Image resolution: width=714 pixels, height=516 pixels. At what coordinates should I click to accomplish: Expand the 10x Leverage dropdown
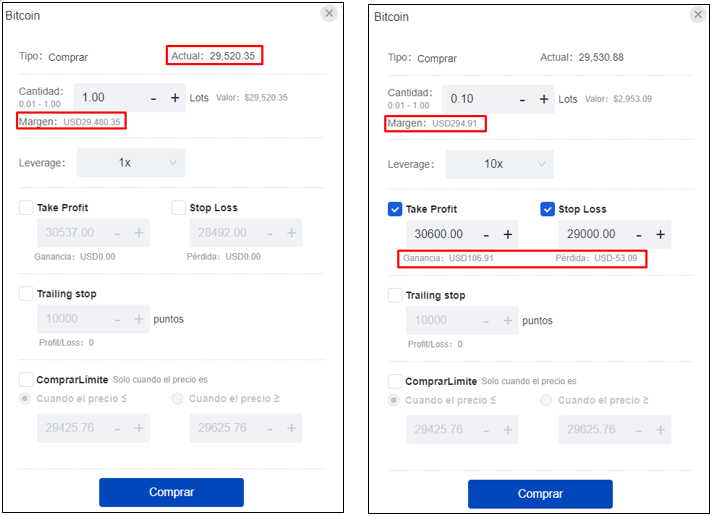click(x=500, y=163)
